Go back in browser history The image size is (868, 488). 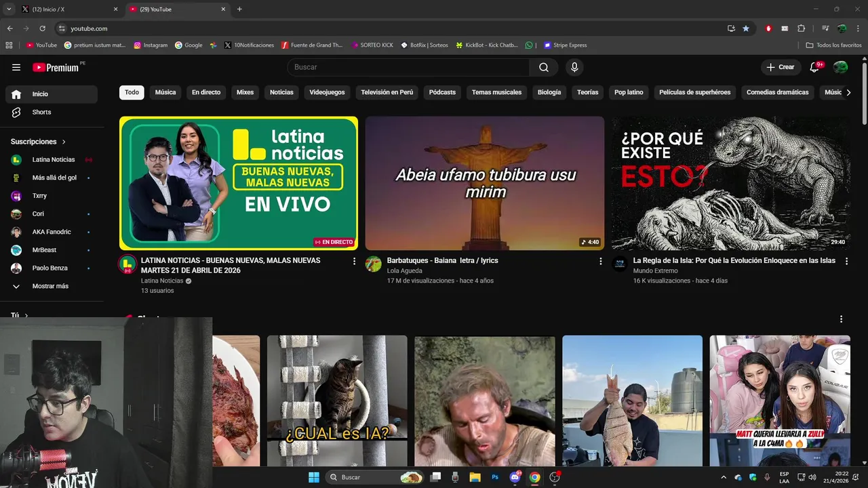(x=9, y=28)
